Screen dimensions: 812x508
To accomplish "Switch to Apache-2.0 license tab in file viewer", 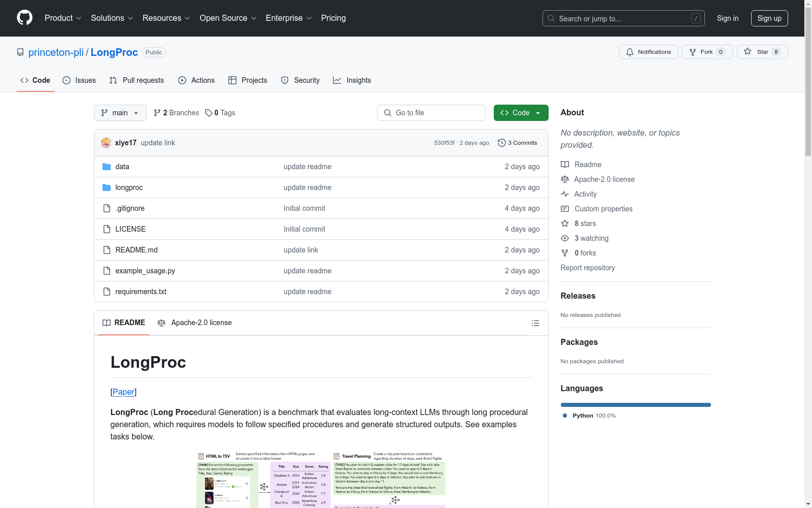I will pyautogui.click(x=194, y=323).
